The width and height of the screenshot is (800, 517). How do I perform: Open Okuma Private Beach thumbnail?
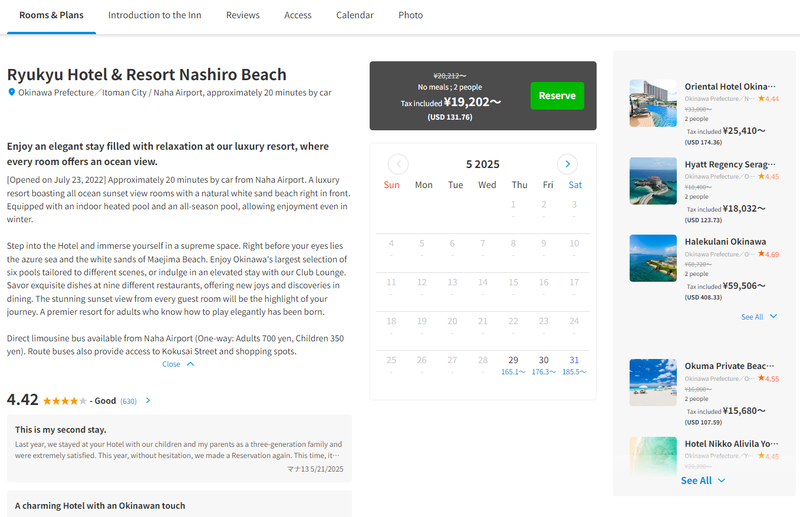[x=653, y=382]
